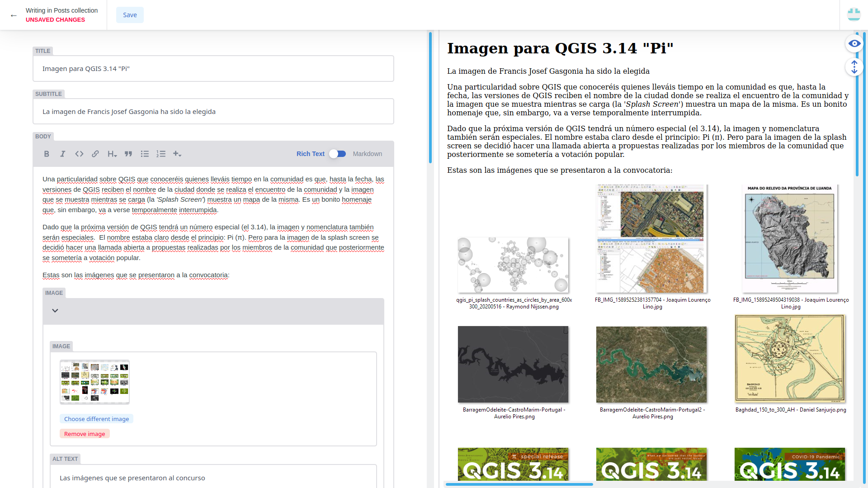Click the Save button

[130, 15]
